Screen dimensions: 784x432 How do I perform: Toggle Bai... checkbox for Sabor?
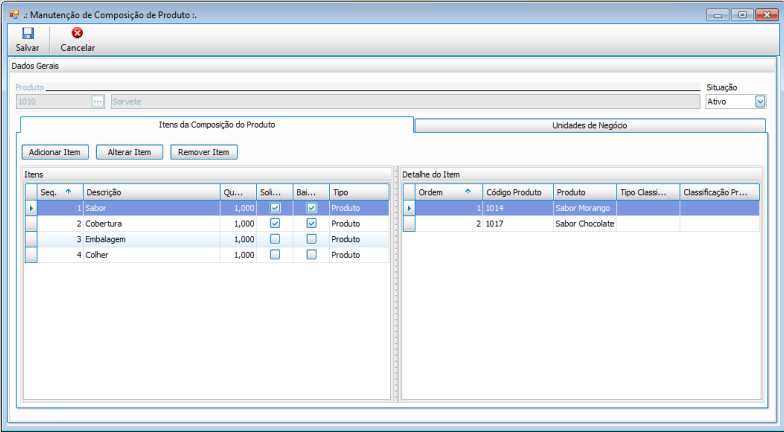[312, 208]
